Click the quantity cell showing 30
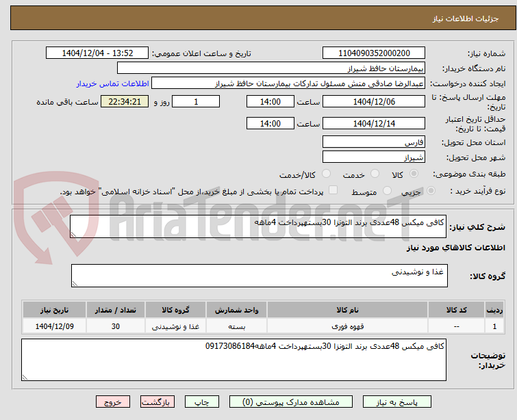This screenshot has height=420, width=517. [x=116, y=326]
